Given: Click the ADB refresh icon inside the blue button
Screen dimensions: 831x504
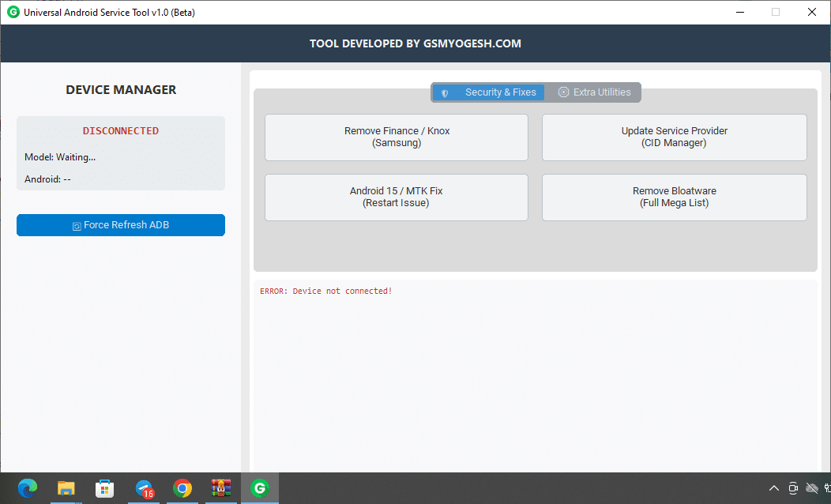Looking at the screenshot, I should click(x=75, y=225).
